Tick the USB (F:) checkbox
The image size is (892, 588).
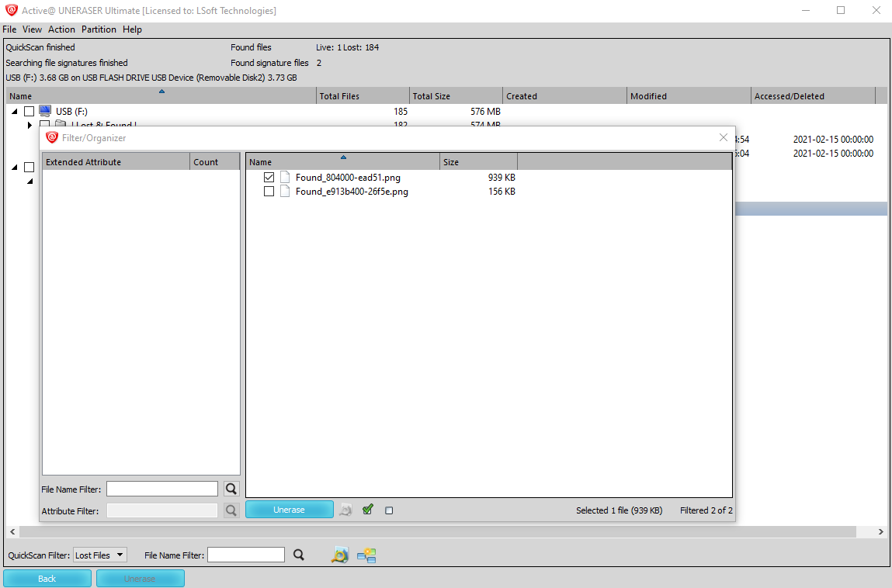coord(29,112)
